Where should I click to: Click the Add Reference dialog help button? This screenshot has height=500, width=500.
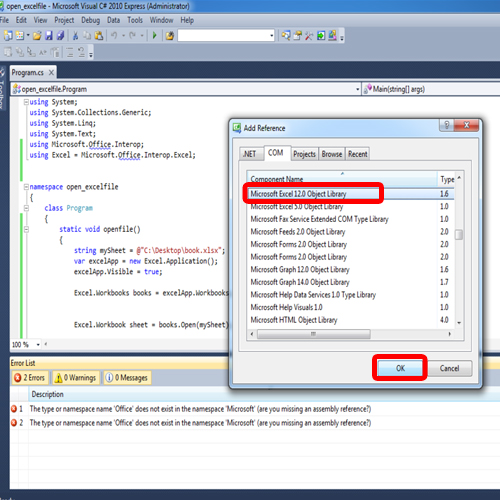coord(447,125)
